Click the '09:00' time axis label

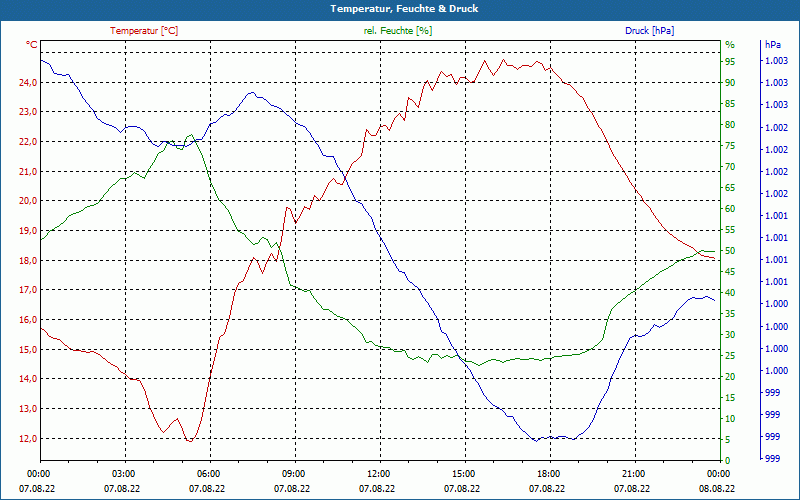tap(292, 473)
